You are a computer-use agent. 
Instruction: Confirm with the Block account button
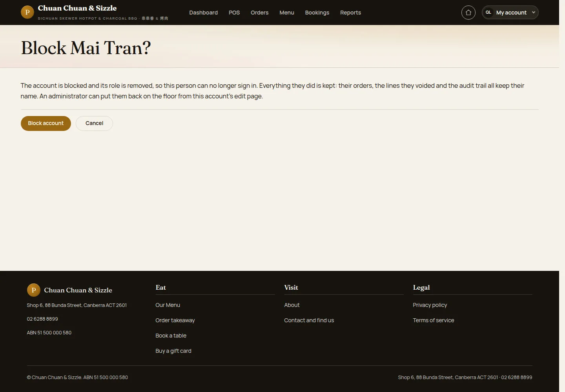pyautogui.click(x=46, y=123)
